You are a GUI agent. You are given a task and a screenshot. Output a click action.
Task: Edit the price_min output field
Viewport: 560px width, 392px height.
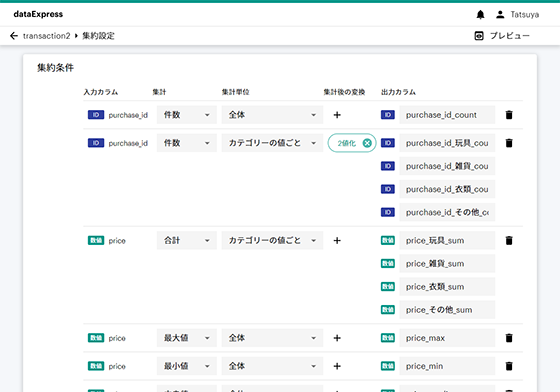pos(447,366)
